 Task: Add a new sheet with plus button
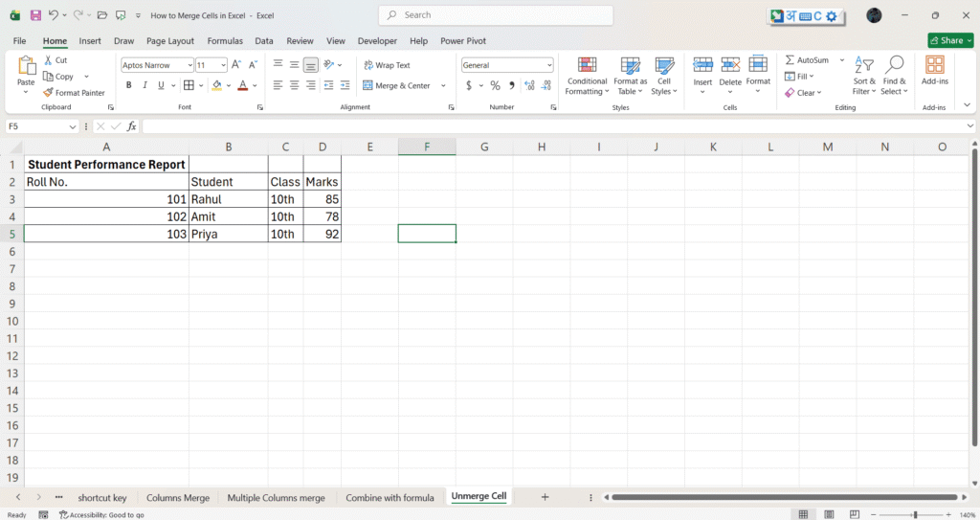click(545, 497)
